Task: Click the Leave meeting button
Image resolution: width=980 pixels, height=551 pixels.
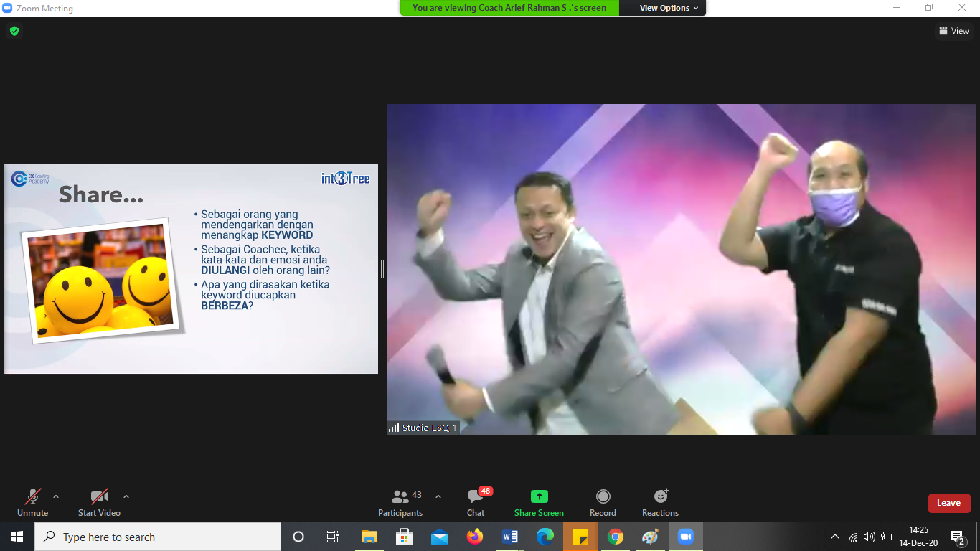Action: [x=948, y=503]
